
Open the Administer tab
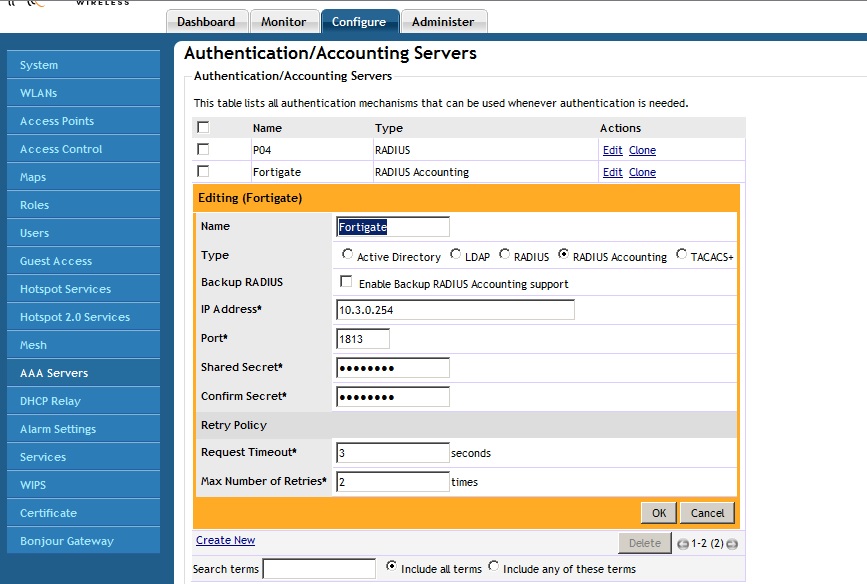tap(443, 22)
